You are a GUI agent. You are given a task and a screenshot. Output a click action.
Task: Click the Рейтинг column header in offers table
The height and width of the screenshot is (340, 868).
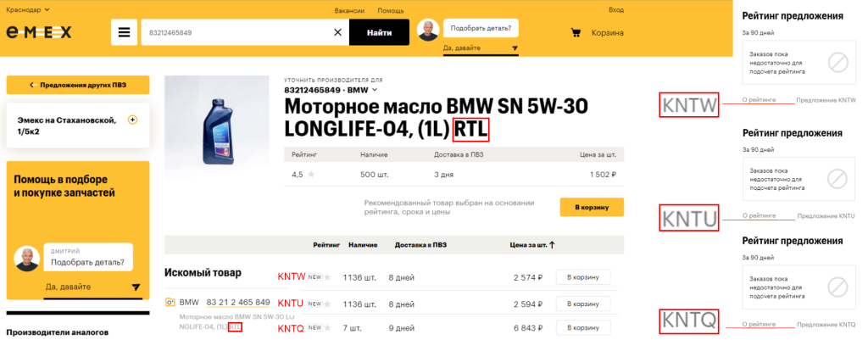click(x=326, y=244)
